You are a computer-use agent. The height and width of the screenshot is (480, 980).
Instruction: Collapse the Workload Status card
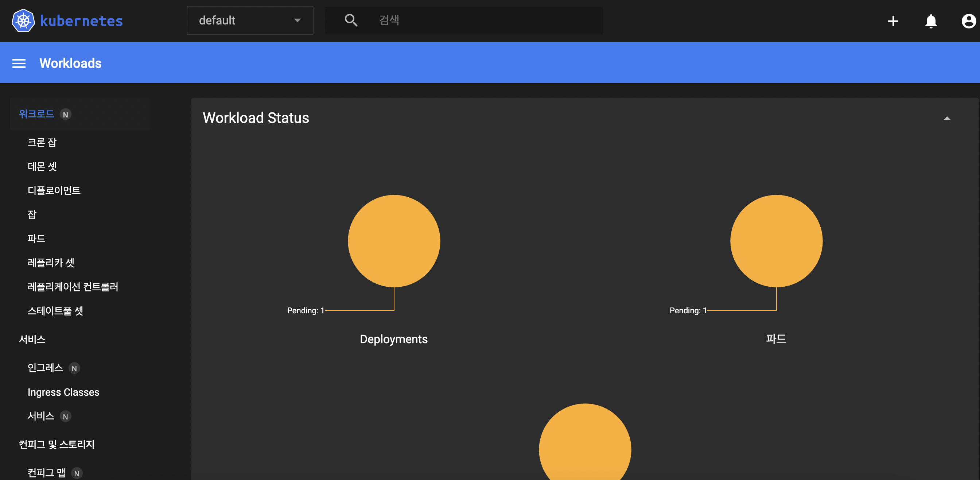tap(947, 119)
